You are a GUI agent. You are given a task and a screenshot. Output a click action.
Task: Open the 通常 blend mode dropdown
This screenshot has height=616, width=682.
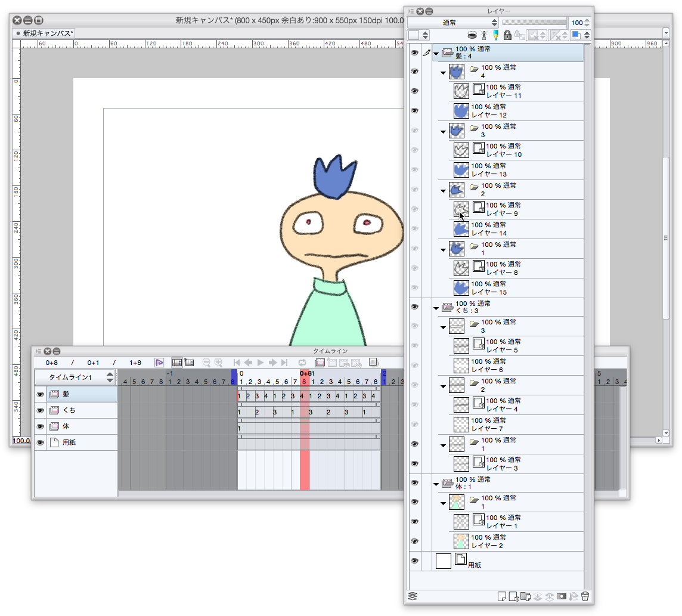(452, 23)
